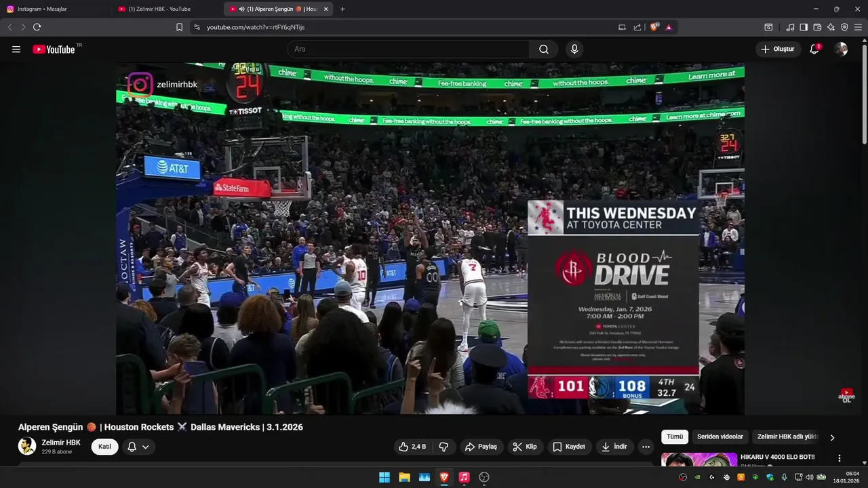Install or cast page icon in address bar
This screenshot has height=488, width=868.
point(622,27)
